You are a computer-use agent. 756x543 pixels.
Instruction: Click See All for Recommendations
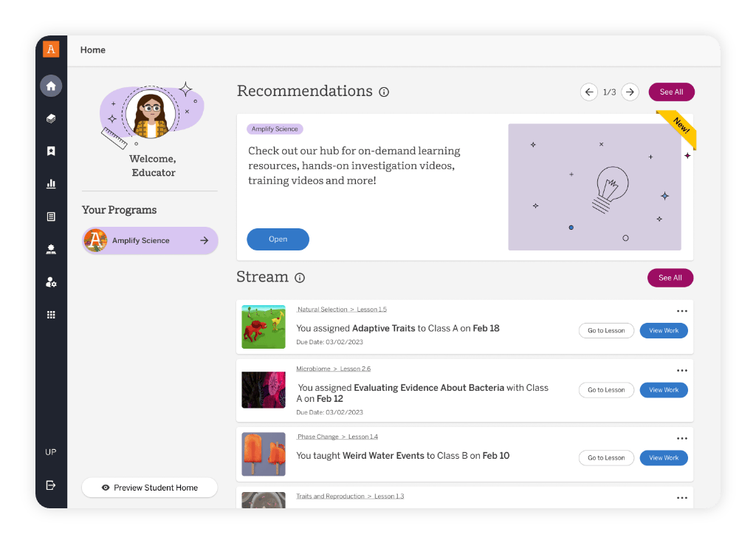click(x=672, y=92)
